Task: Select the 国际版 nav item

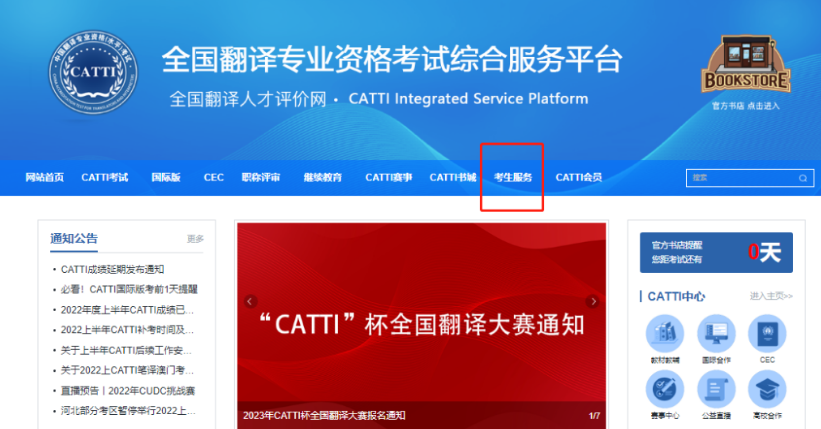Action: [x=166, y=178]
